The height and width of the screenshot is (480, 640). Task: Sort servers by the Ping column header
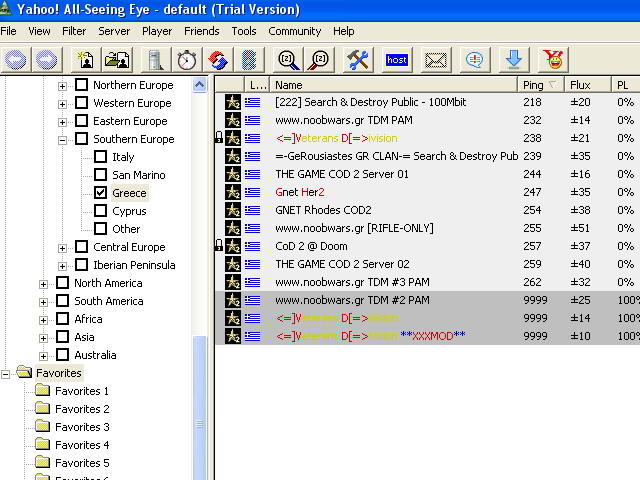pos(541,85)
